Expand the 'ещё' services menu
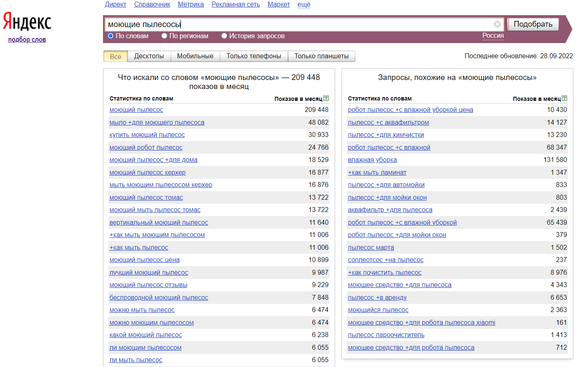This screenshot has width=588, height=367. click(x=304, y=5)
